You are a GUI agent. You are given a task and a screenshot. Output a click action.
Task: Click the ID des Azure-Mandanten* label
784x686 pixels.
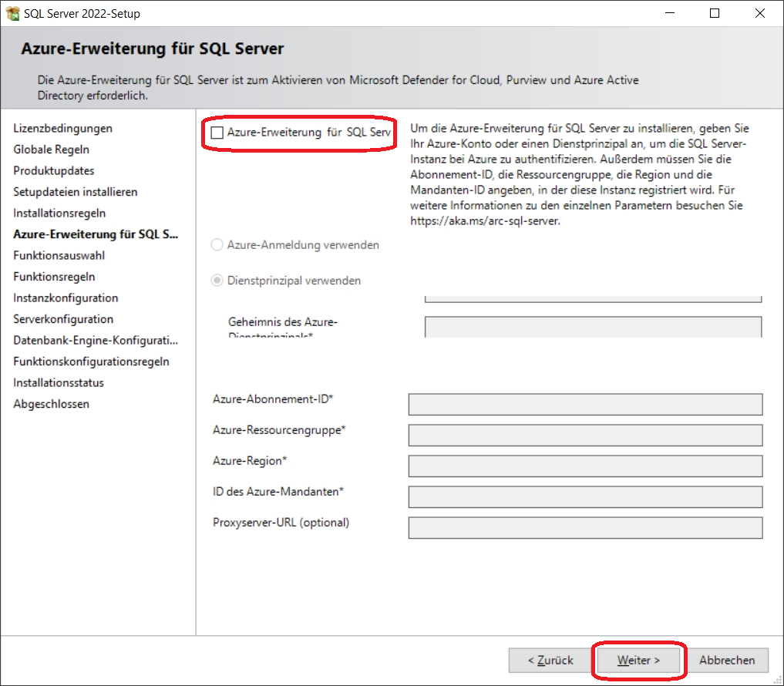click(278, 492)
